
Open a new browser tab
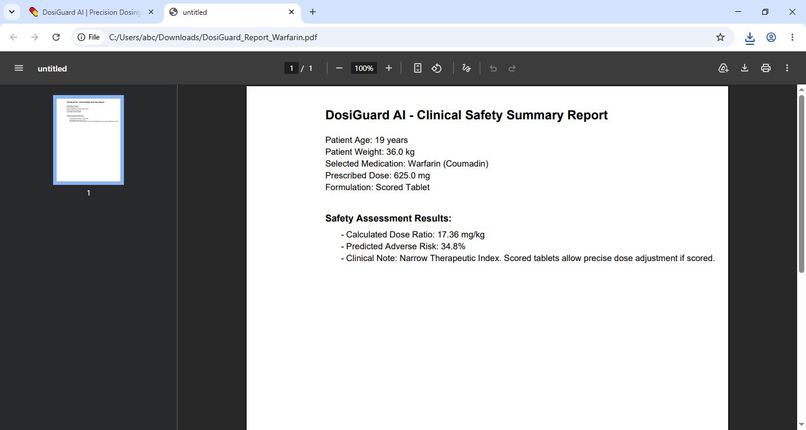312,12
